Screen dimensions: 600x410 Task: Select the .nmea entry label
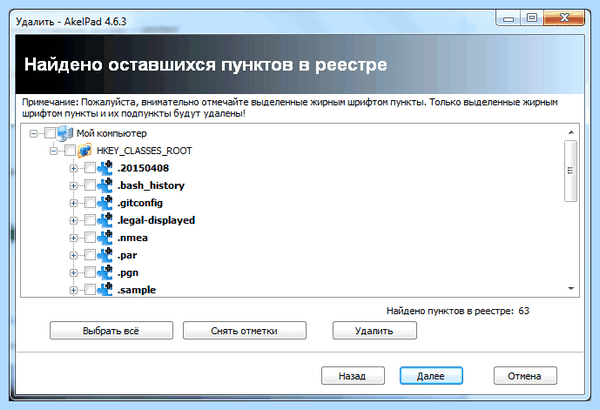point(132,238)
